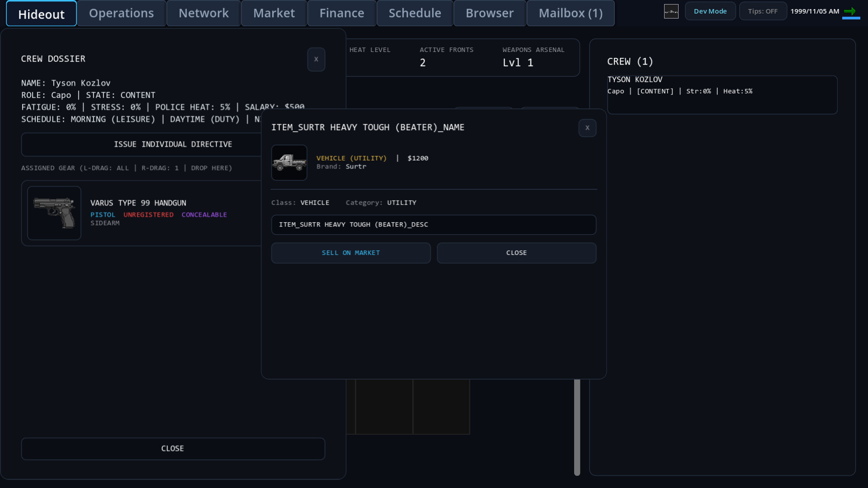868x488 pixels.
Task: Switch to the Operations tab
Action: click(122, 13)
